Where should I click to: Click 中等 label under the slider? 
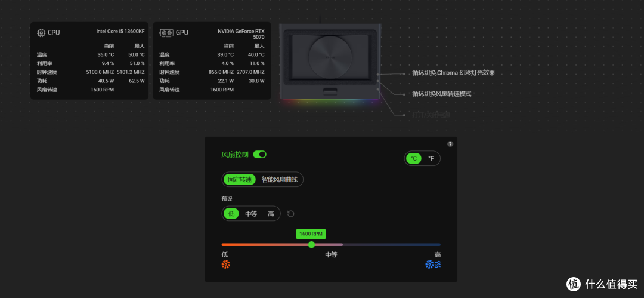pos(331,254)
